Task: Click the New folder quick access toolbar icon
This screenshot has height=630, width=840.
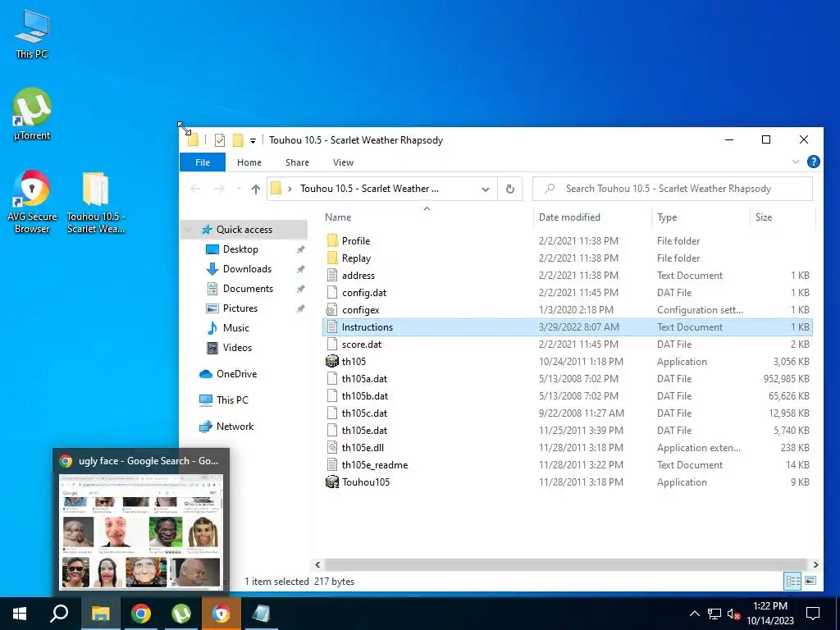Action: click(x=238, y=140)
